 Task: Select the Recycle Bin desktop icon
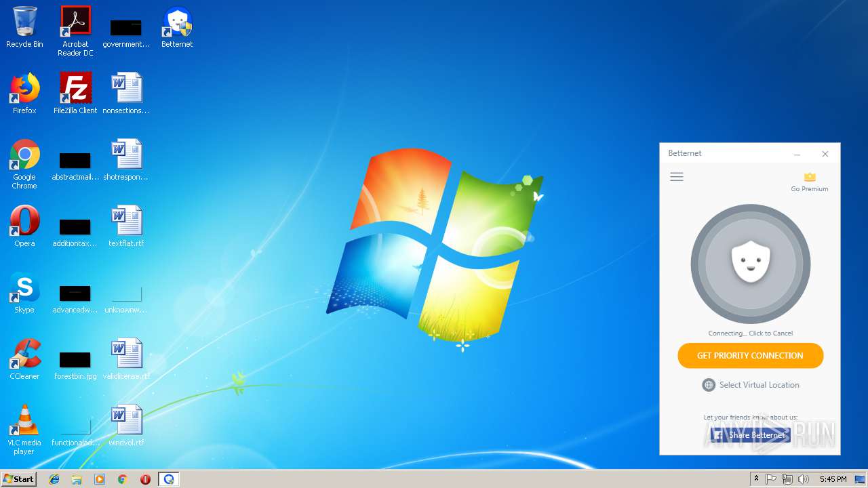(x=24, y=28)
